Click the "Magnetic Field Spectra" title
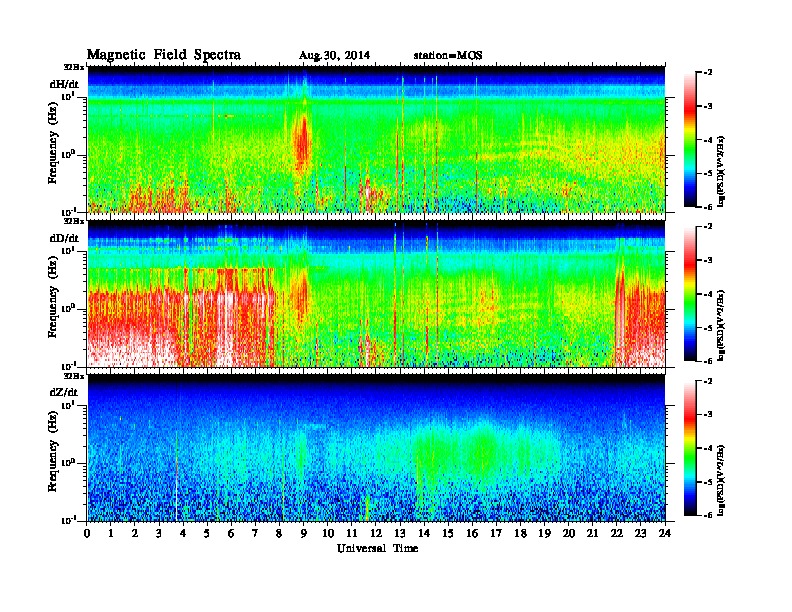 click(x=164, y=55)
